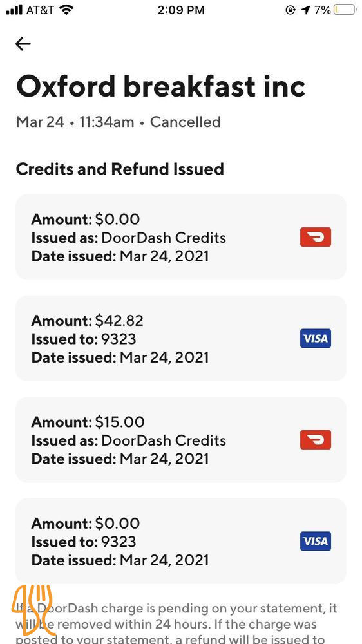Viewport: 362px width, 644px height.
Task: Click the Visa logo on $42.82 refund
Action: (315, 339)
